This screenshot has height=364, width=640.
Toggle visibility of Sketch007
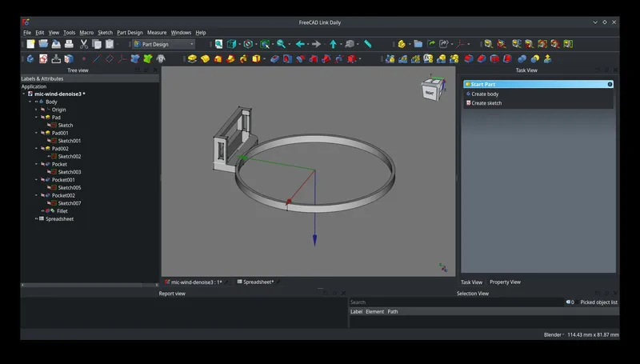pyautogui.click(x=49, y=203)
